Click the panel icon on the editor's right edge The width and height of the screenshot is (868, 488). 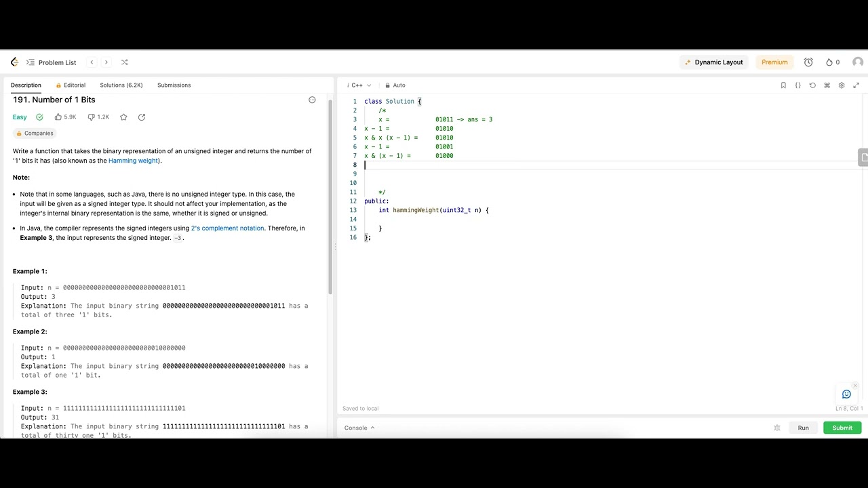tap(863, 157)
